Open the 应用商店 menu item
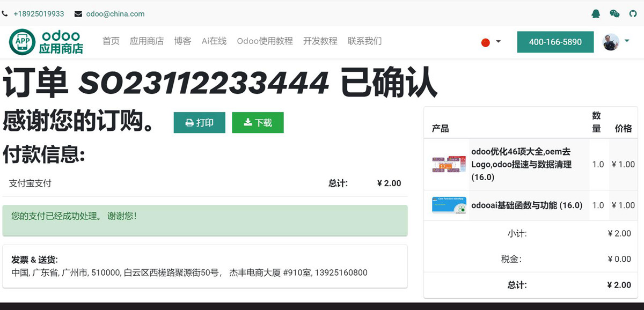 tap(147, 41)
